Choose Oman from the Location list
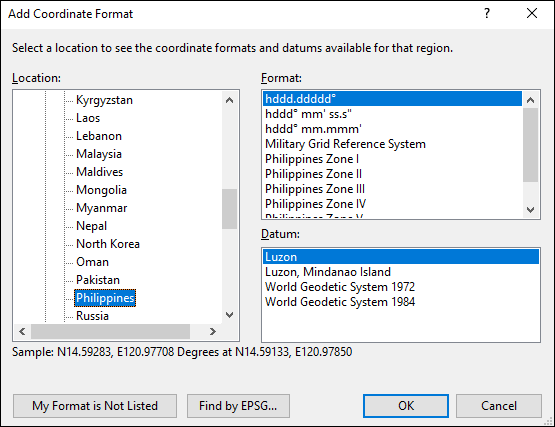The height and width of the screenshot is (427, 555). point(92,262)
